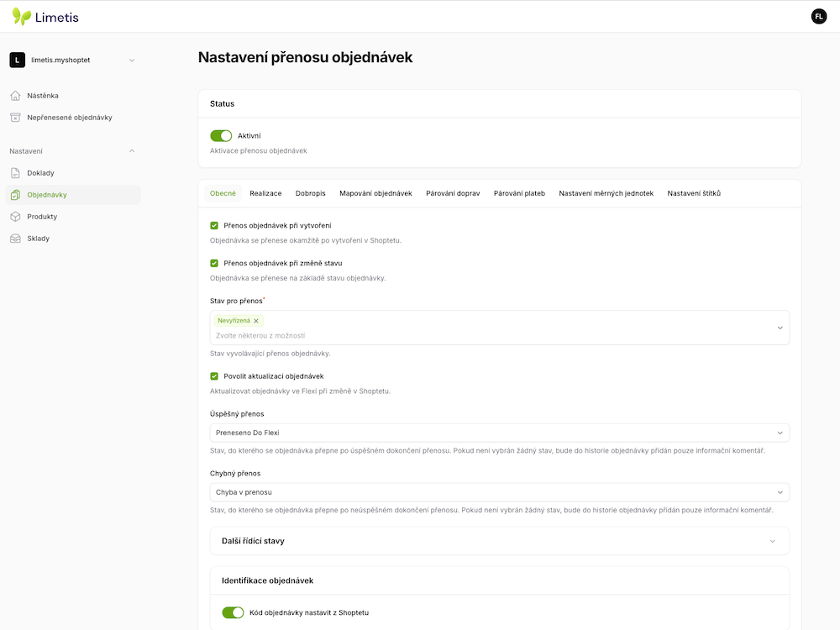Toggle Kód objednávky nastavit z Shoptetu switch
840x630 pixels.
click(233, 613)
